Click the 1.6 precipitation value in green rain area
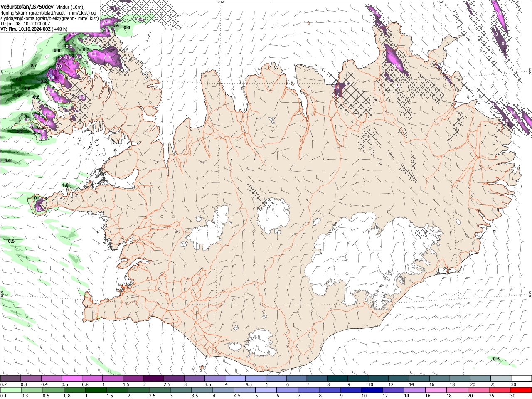532x399 pixels. [x=27, y=89]
